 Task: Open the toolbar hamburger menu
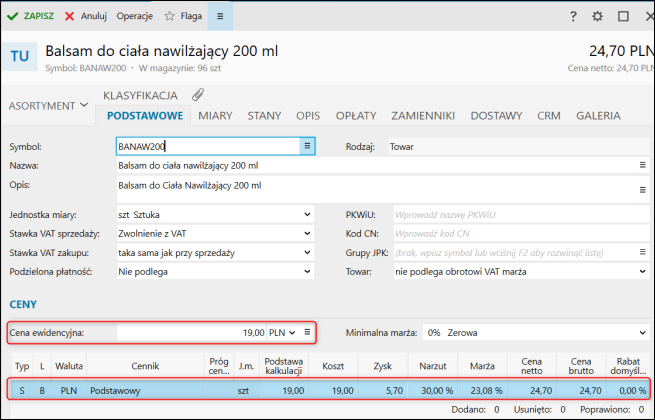pos(220,16)
